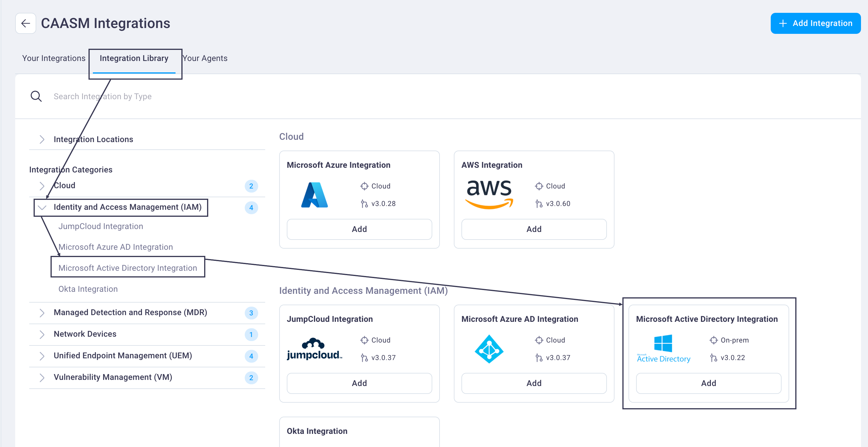Expand Integration Locations section
The width and height of the screenshot is (868, 447).
42,139
